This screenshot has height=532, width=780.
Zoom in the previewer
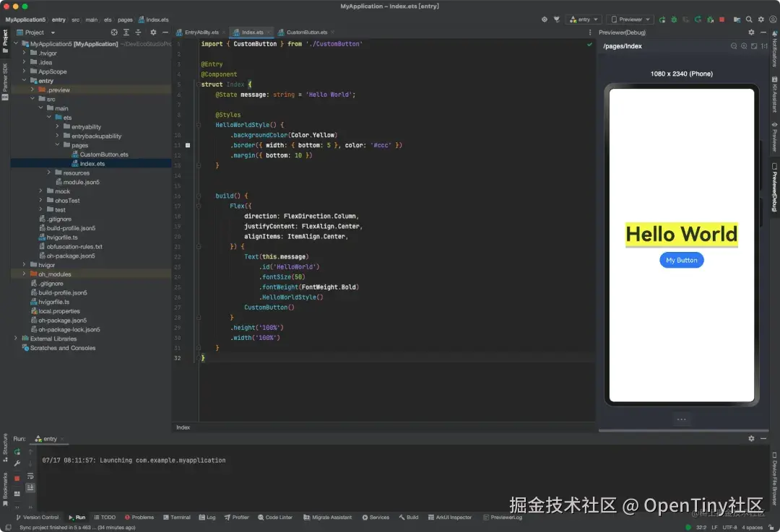[x=744, y=45]
